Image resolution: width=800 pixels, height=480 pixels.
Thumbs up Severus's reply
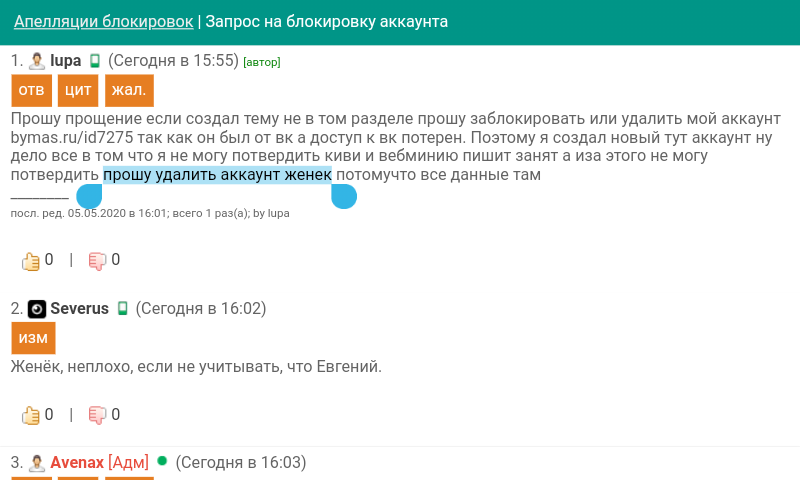tap(30, 414)
